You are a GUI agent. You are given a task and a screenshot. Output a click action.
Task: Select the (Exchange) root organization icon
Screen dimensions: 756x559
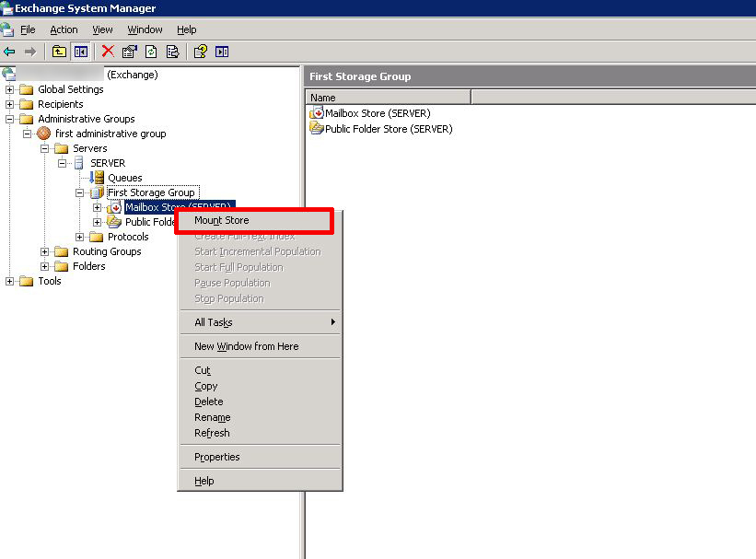pyautogui.click(x=8, y=75)
